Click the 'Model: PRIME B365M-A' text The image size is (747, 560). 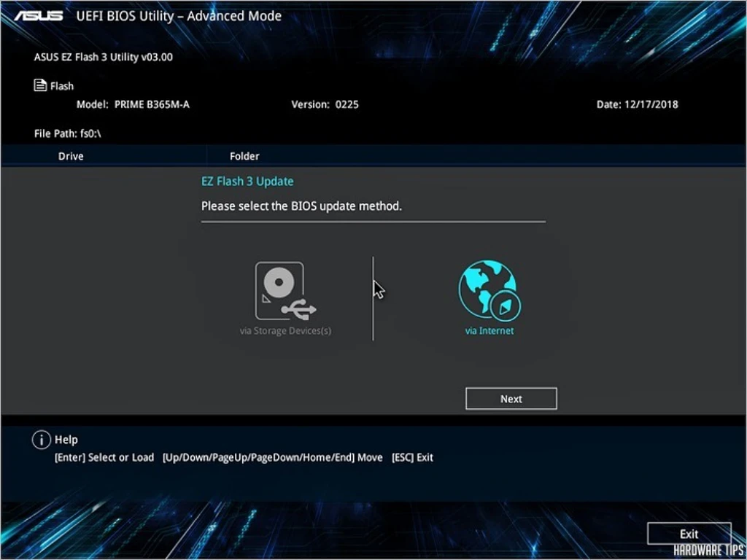pos(133,104)
